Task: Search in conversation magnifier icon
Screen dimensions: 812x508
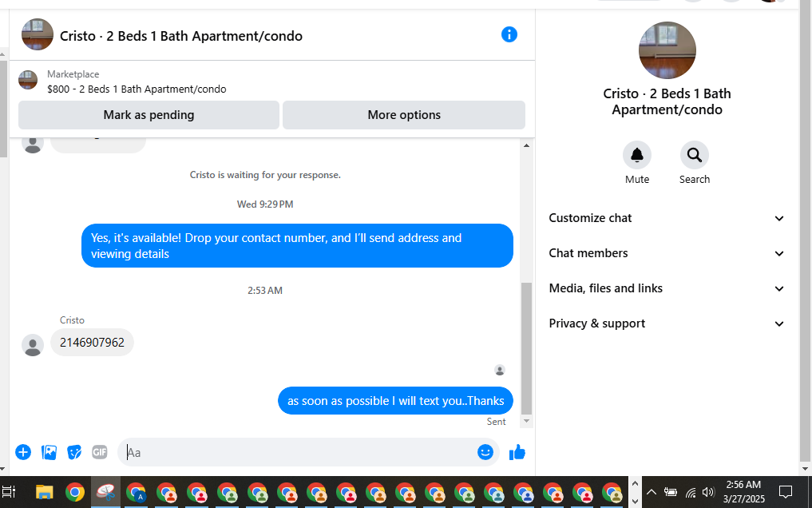Action: 695,155
